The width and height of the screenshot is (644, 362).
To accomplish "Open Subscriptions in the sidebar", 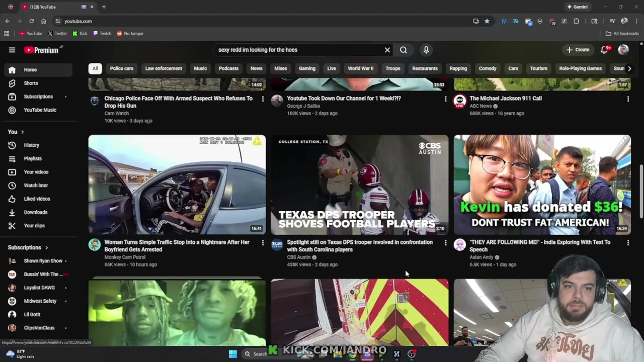I will coord(39,97).
